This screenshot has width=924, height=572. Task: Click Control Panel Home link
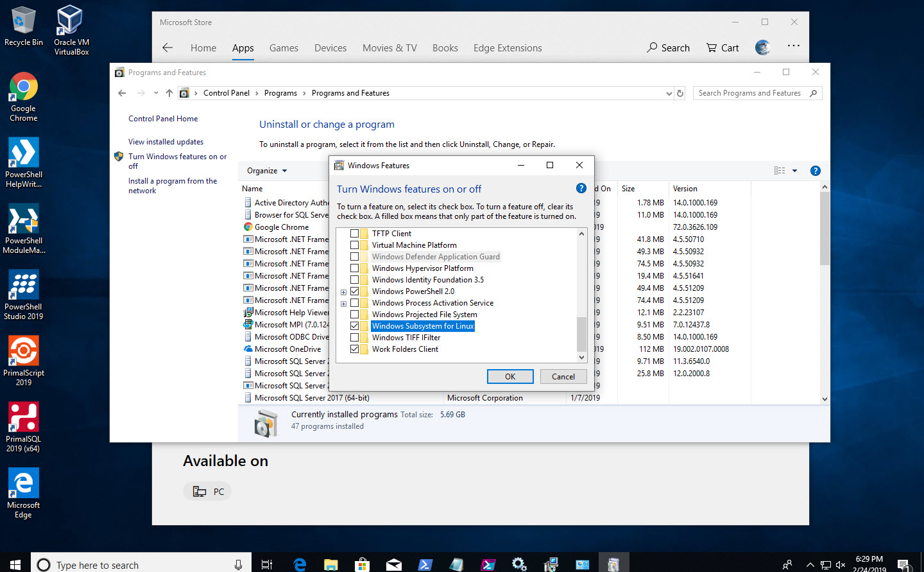pyautogui.click(x=163, y=119)
